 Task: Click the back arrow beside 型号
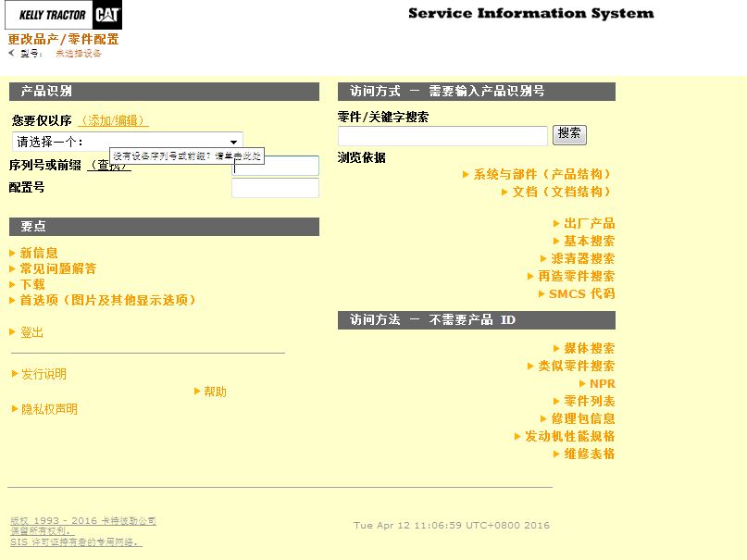11,54
